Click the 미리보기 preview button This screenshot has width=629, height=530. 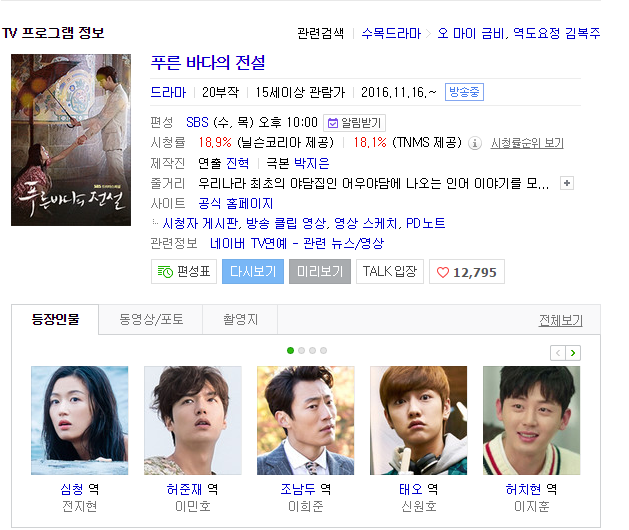tap(320, 272)
